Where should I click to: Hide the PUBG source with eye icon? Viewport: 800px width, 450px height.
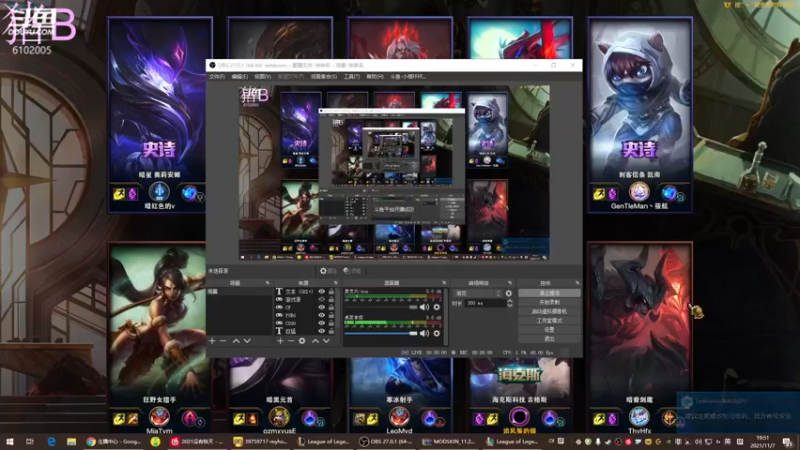pos(321,315)
